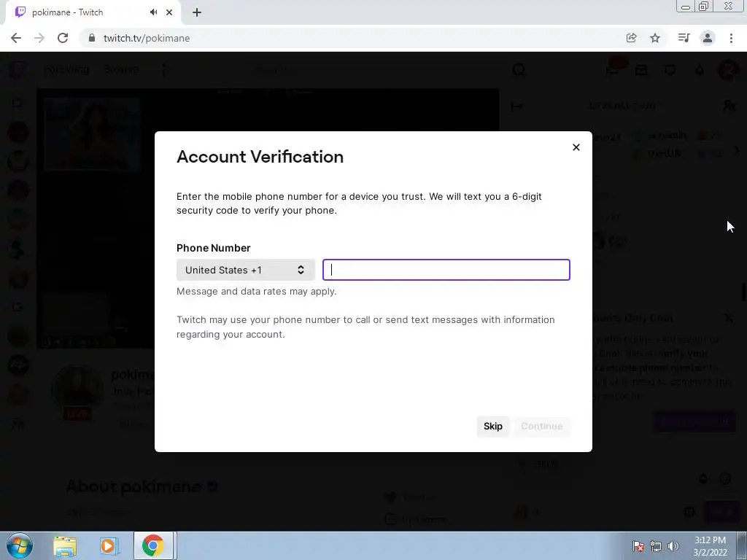The width and height of the screenshot is (747, 560).
Task: Switch to Chrome in the taskbar
Action: 153,545
